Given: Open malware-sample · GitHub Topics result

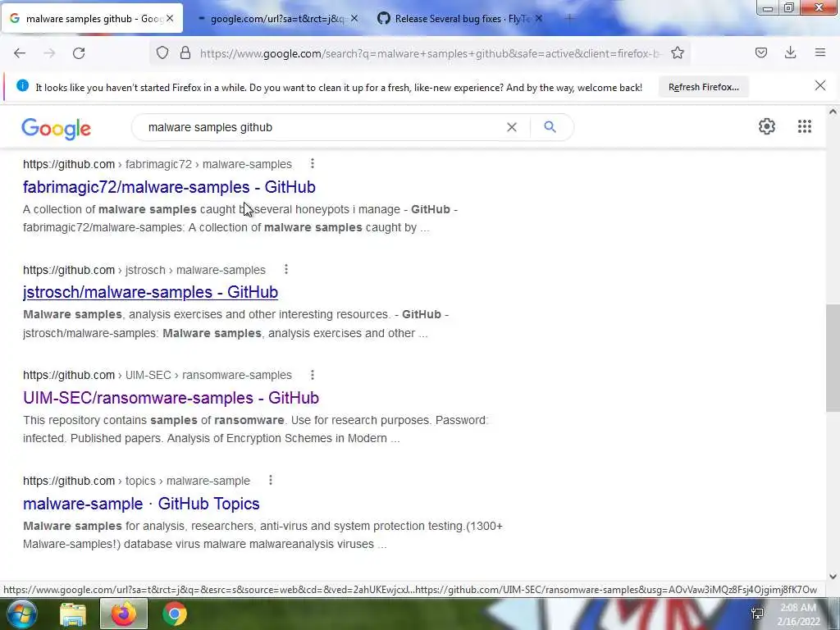Looking at the screenshot, I should click(x=141, y=504).
